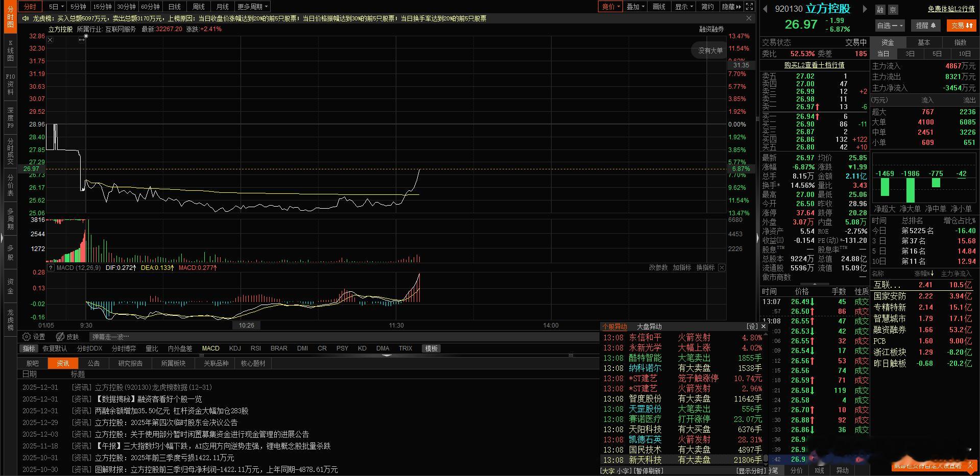This screenshot has width=980, height=476.
Task: Open 个股异动 popup settings [设]
Action: coord(752,327)
